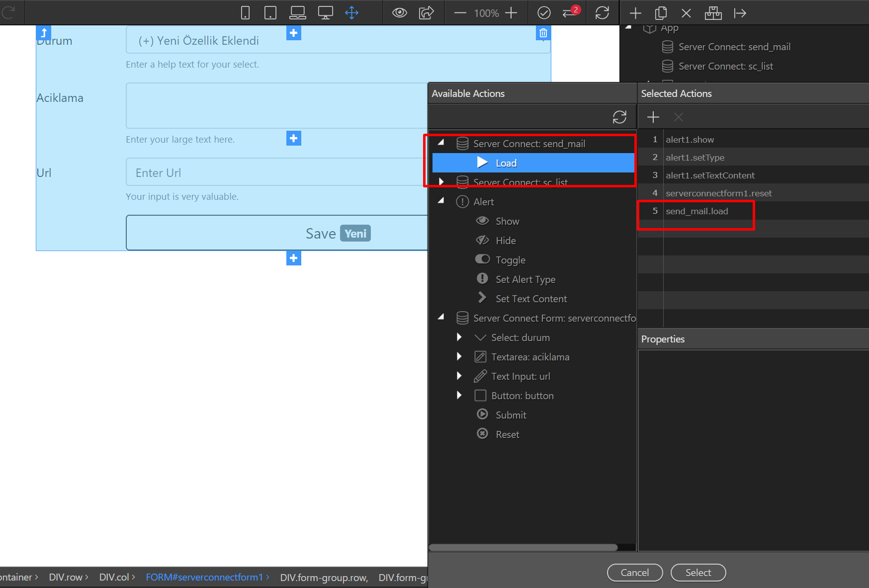
Task: Select the Toggle alert action
Action: point(510,260)
